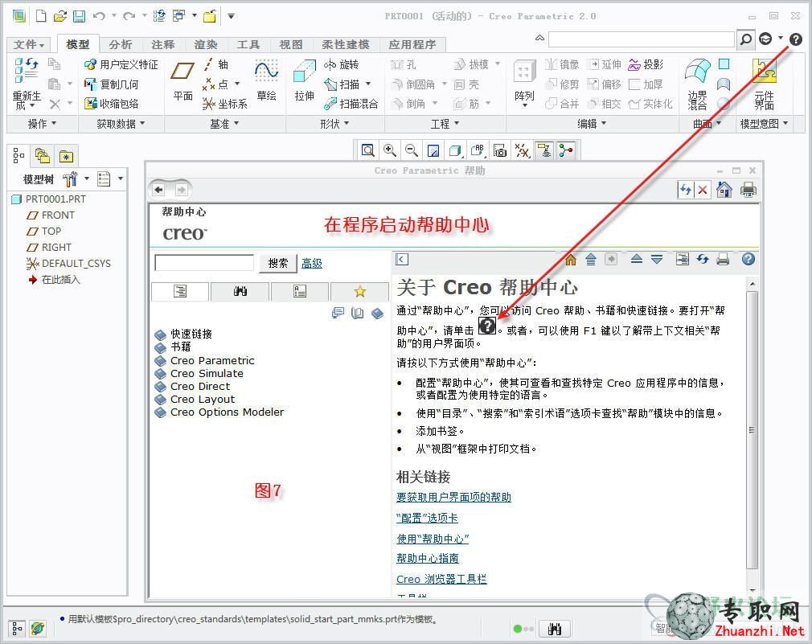The height and width of the screenshot is (644, 812).
Task: Open the 模型意图 (Model Intent) group dropdown
Action: pos(764,124)
